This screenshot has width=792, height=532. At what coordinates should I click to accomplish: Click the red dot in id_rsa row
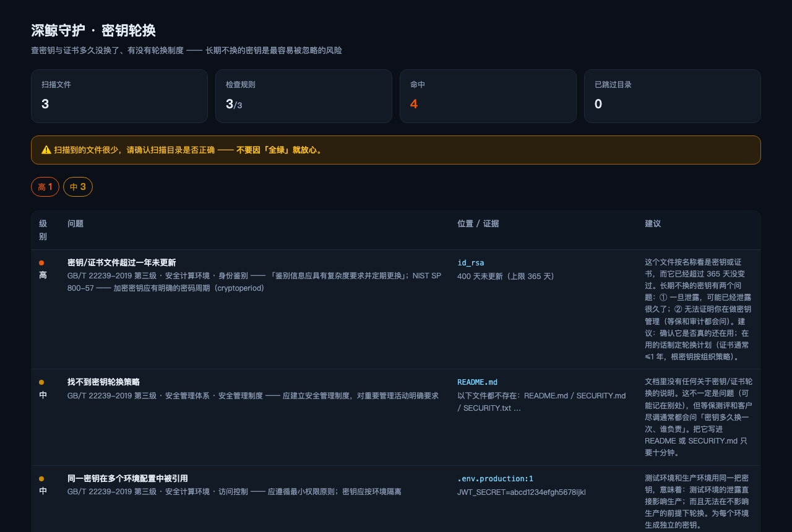(x=41, y=263)
